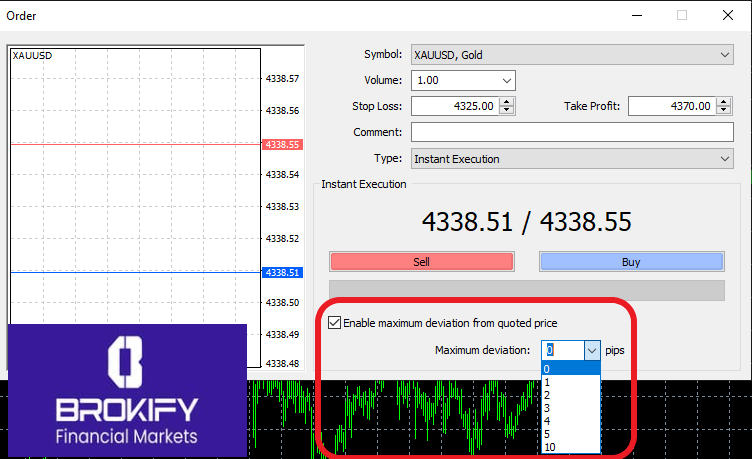Image resolution: width=752 pixels, height=459 pixels.
Task: Choose 2 pips from deviation list
Action: (x=570, y=395)
